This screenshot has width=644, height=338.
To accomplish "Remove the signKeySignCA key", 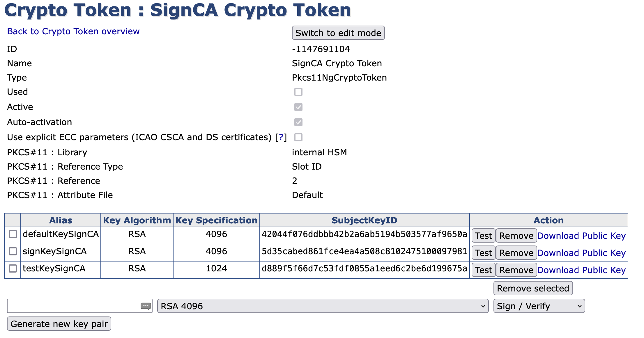I will tap(516, 253).
